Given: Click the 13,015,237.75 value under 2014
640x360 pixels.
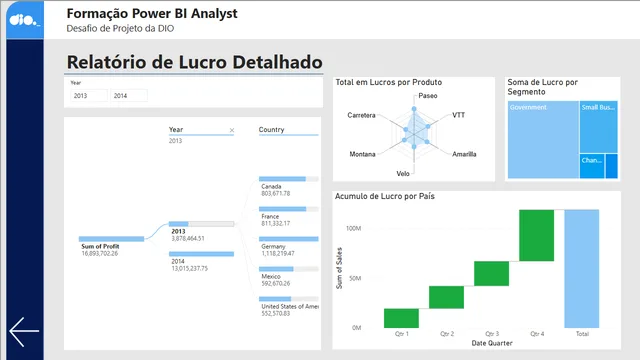Looking at the screenshot, I should (189, 269).
